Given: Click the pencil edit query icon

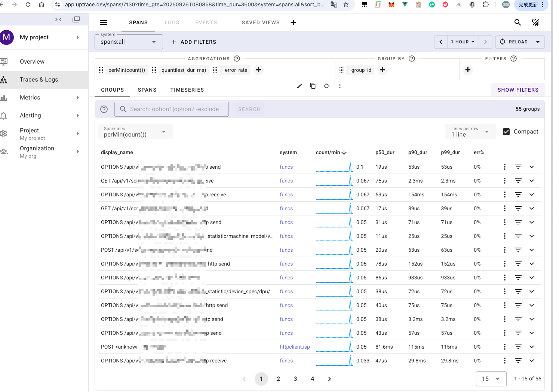Looking at the screenshot, I should click(299, 86).
